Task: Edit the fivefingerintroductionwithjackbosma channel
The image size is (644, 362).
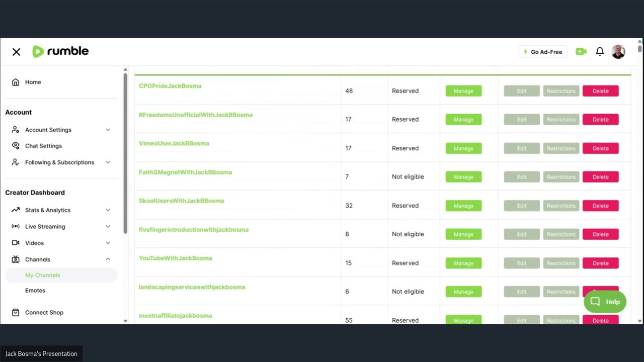Action: click(x=522, y=234)
